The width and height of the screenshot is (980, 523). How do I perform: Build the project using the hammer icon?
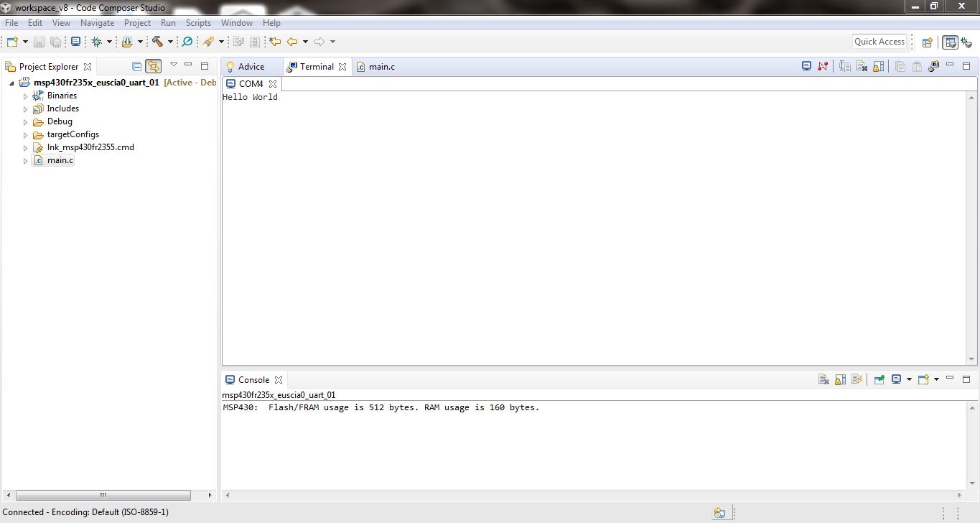point(159,41)
